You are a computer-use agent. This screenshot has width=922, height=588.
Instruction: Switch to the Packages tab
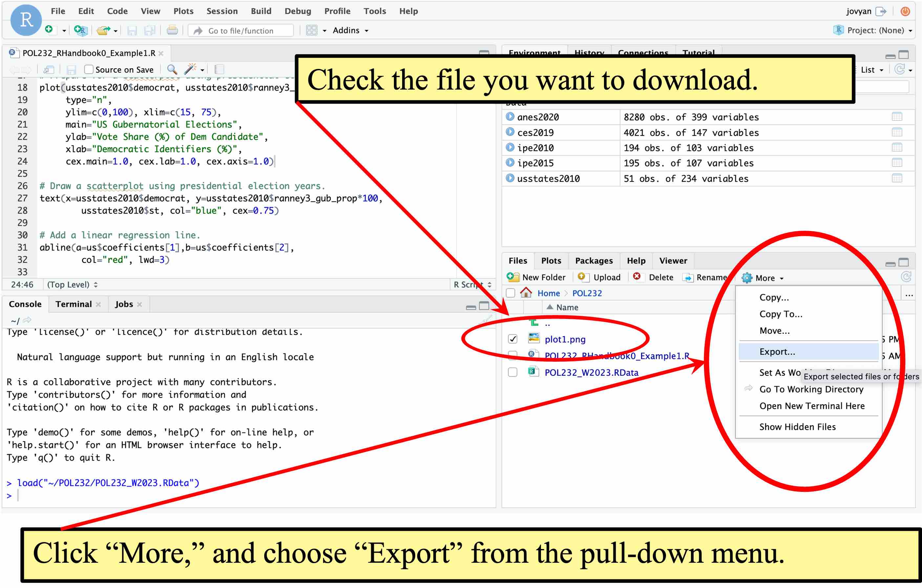pos(594,261)
